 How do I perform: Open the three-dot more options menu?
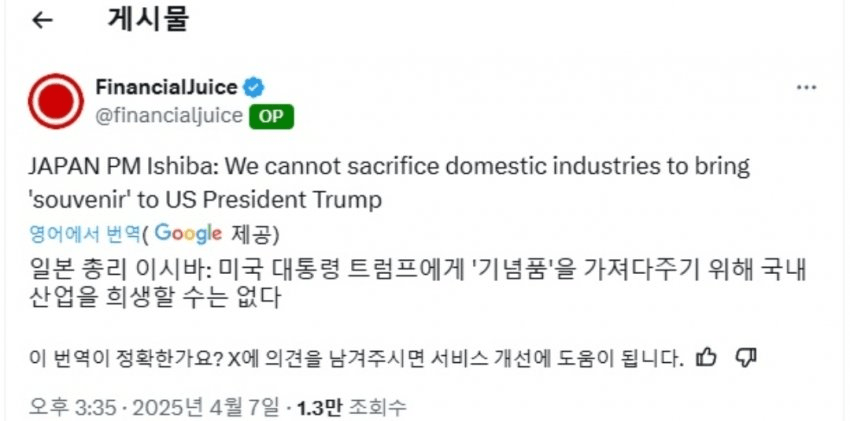pos(806,88)
